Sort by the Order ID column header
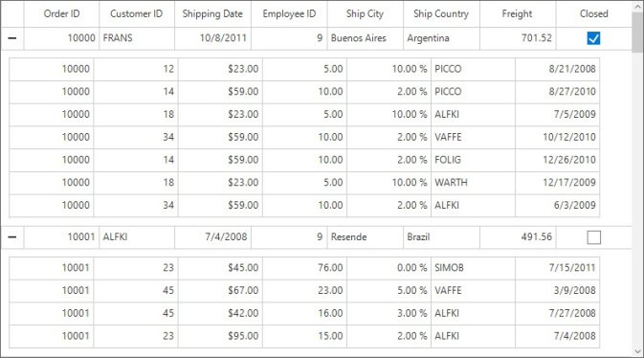Screen dimensions: 644x358 point(61,13)
